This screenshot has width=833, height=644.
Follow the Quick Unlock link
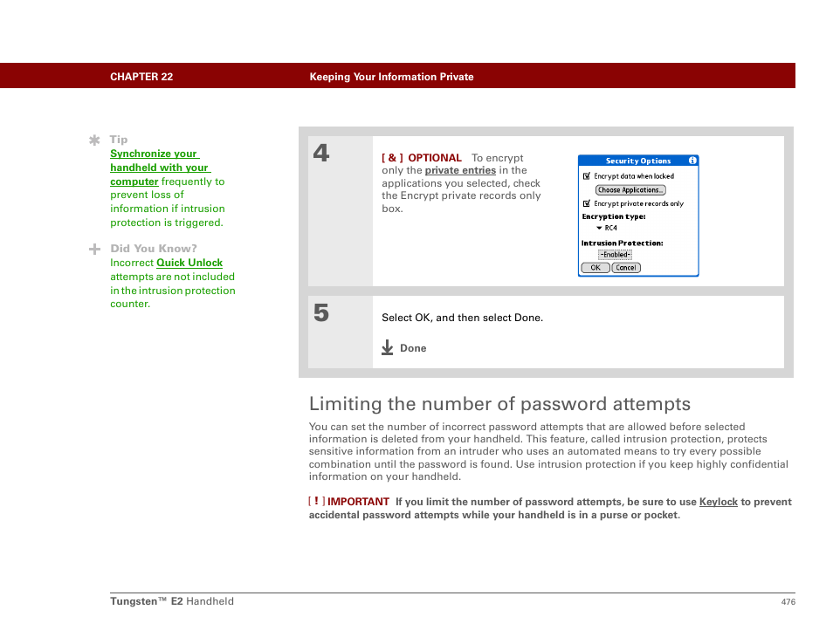click(189, 263)
